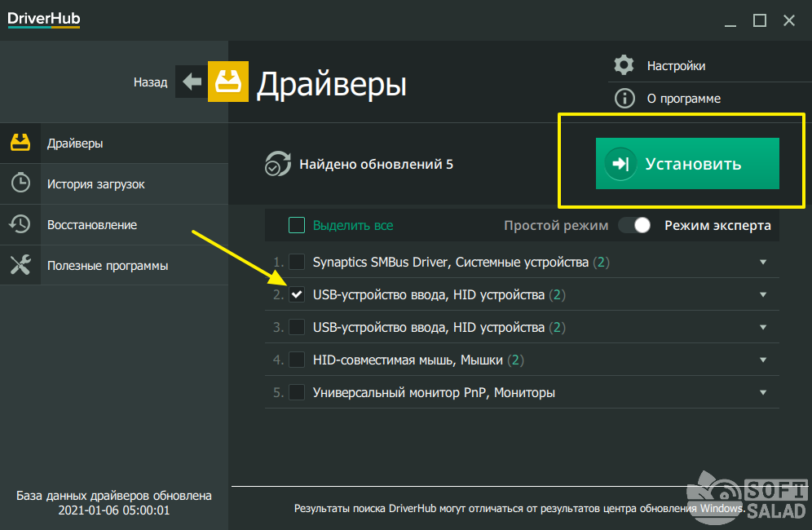
Task: Click the Synaptics SMBus Driver, Системные устройства text
Action: [x=451, y=263]
